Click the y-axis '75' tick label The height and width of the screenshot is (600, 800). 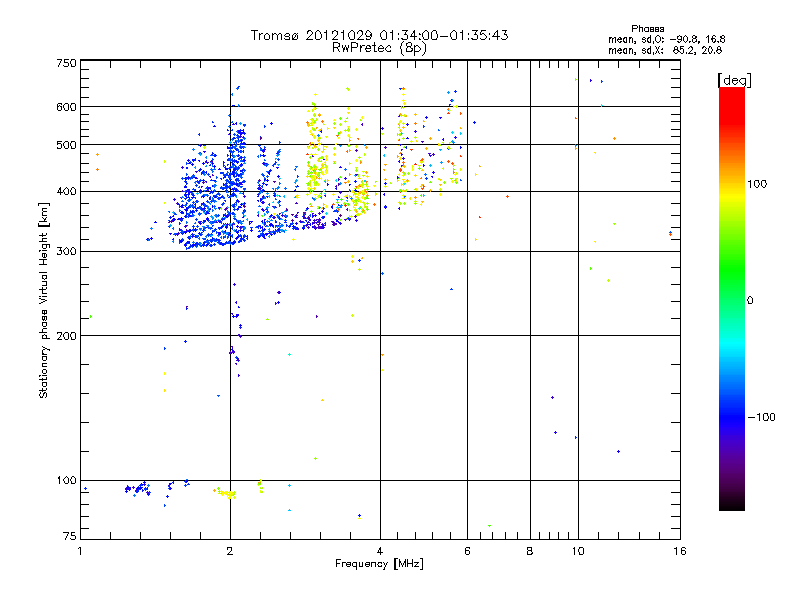(70, 536)
